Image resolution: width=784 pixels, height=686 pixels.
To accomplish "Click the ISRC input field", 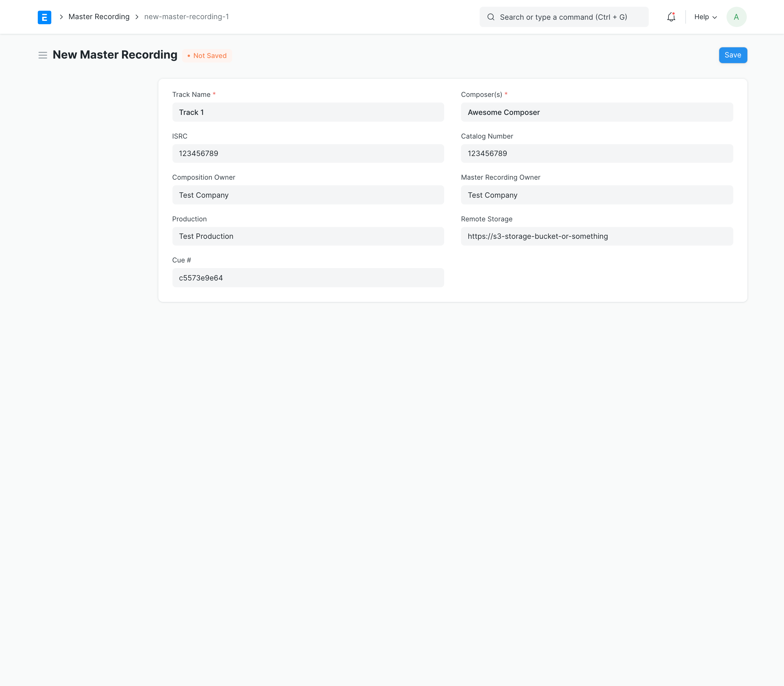I will point(308,153).
